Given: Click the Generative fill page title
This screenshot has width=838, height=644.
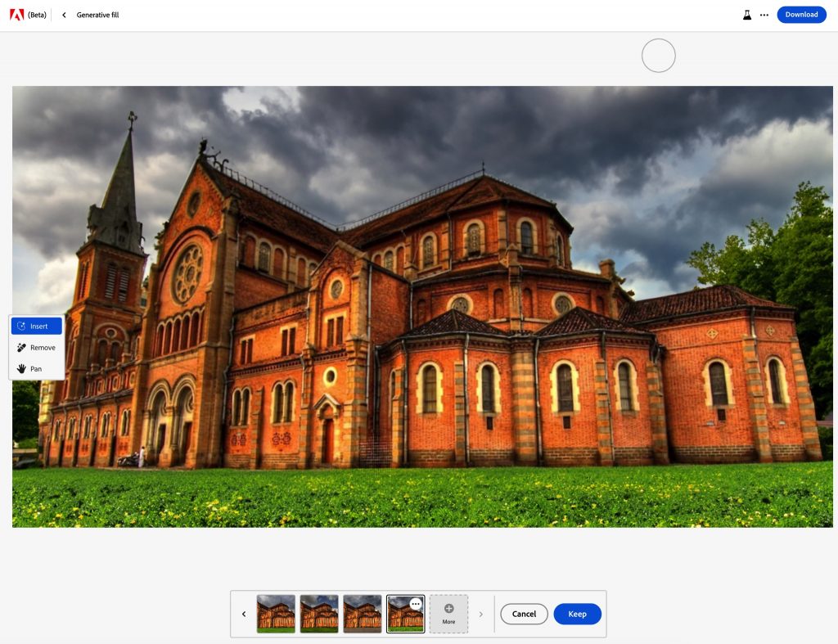Looking at the screenshot, I should pyautogui.click(x=97, y=15).
